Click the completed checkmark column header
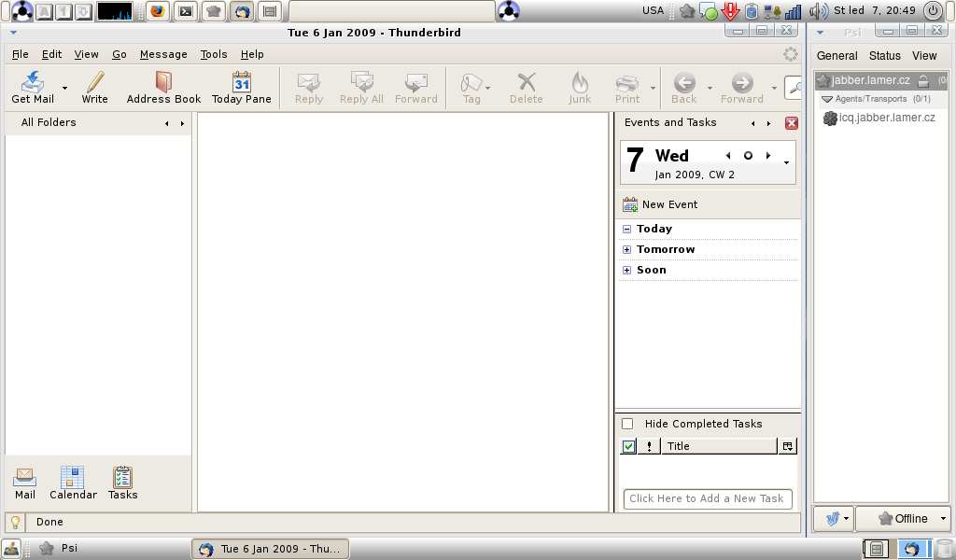This screenshot has width=956, height=560. pos(628,446)
